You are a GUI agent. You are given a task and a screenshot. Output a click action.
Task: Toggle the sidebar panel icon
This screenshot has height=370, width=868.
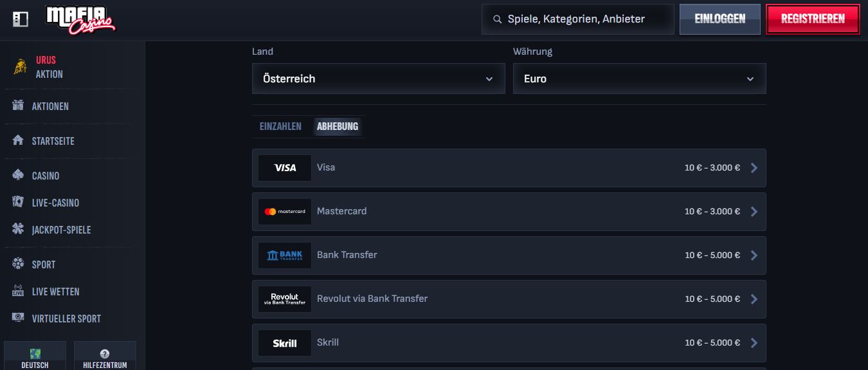pyautogui.click(x=21, y=19)
